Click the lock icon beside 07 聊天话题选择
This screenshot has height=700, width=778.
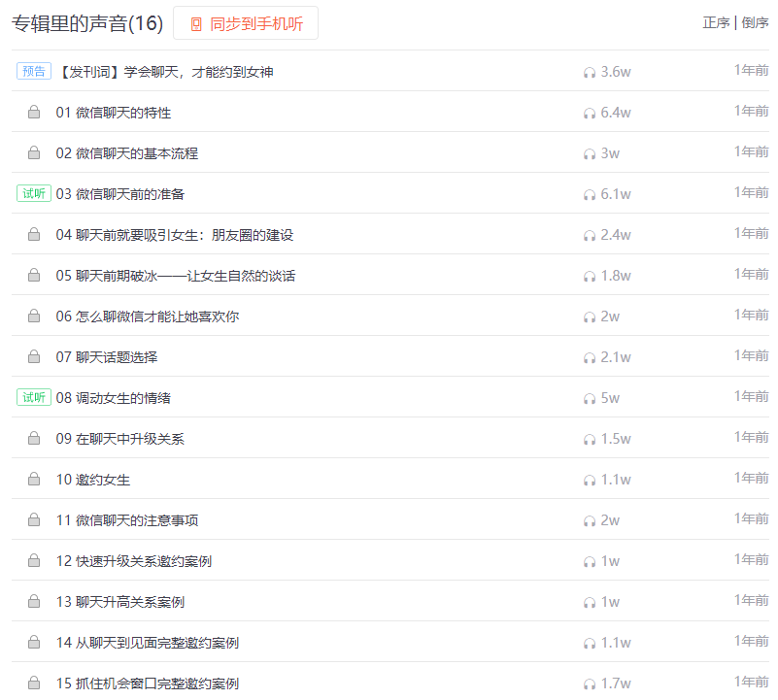click(x=34, y=357)
